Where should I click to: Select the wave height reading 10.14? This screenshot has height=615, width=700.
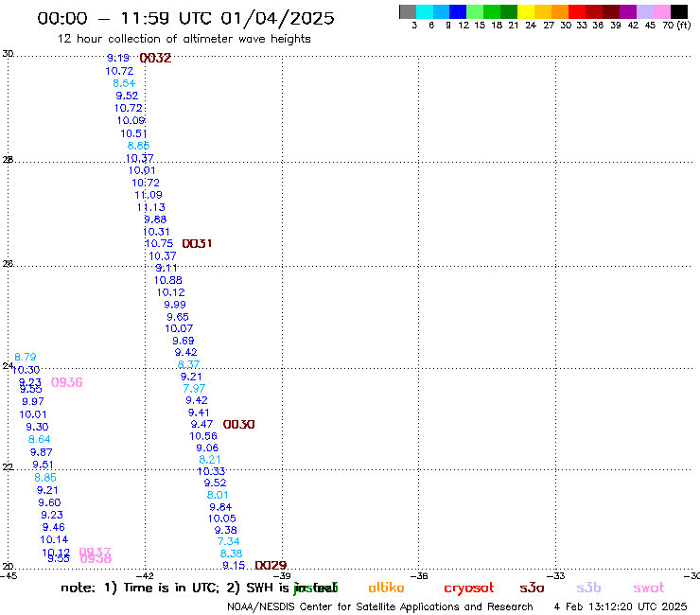click(x=54, y=540)
